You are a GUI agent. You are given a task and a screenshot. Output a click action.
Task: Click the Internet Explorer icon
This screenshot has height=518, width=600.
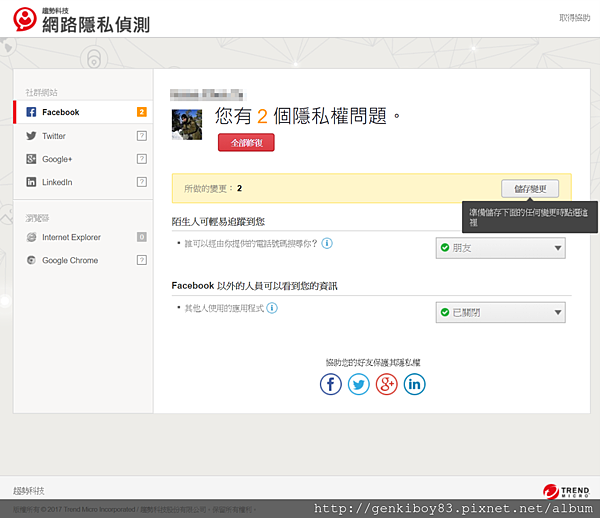click(31, 237)
